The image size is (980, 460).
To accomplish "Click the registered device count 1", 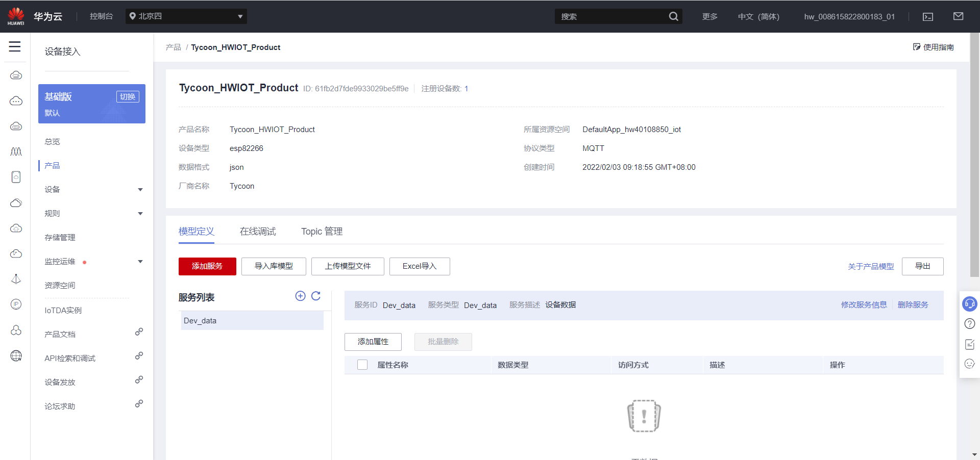I will [x=466, y=89].
